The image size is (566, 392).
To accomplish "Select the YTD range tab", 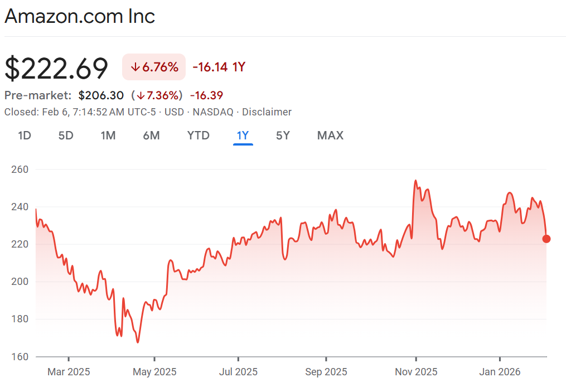I will tap(199, 135).
